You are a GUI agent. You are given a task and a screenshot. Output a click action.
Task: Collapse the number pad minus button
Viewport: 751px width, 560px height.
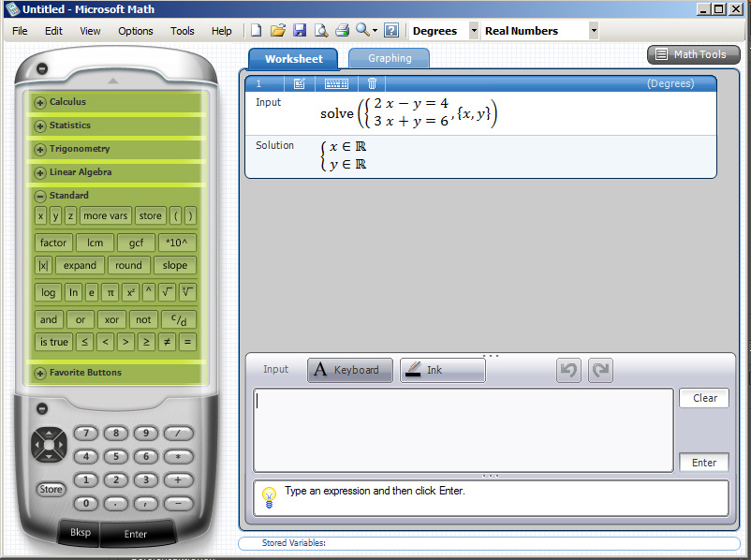(x=42, y=408)
